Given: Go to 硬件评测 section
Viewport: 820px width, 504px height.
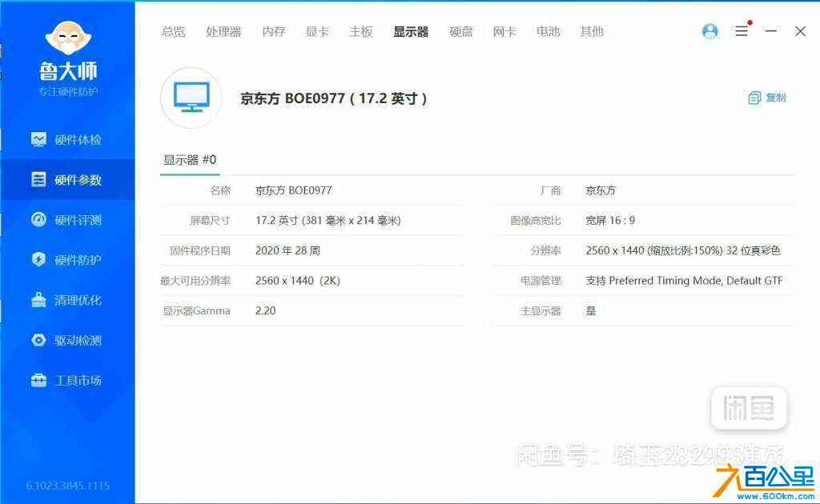Looking at the screenshot, I should [x=67, y=220].
